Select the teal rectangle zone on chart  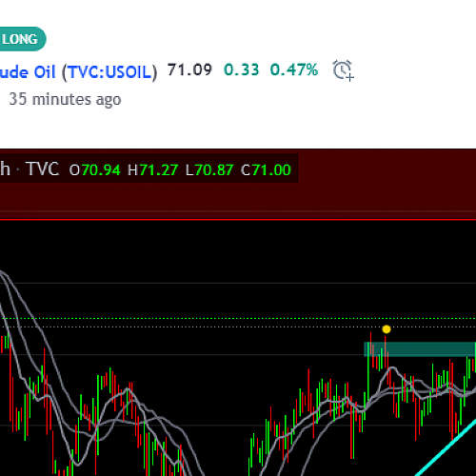(x=420, y=349)
